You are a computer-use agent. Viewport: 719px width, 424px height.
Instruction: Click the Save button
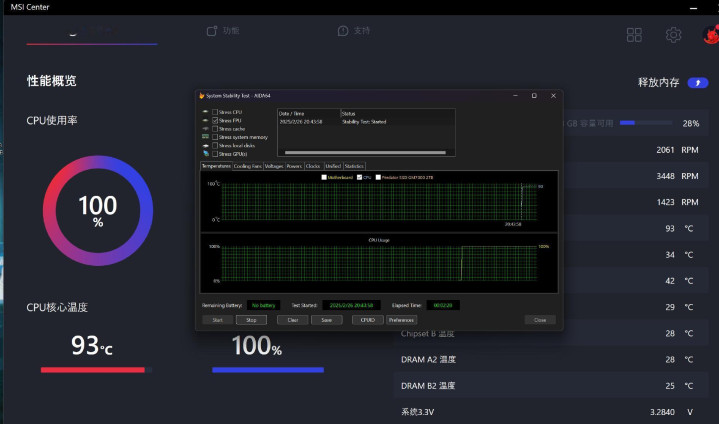[326, 320]
